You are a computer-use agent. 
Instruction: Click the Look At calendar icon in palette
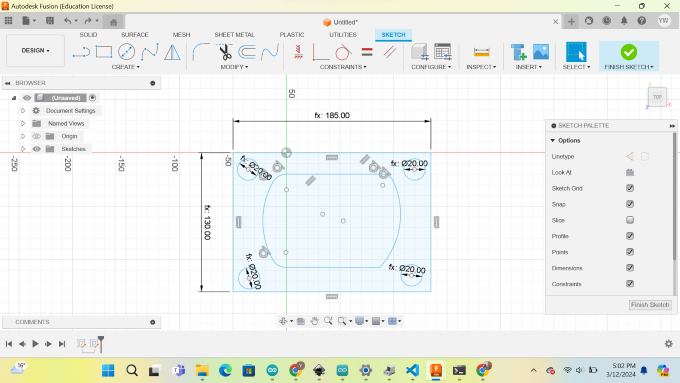[630, 172]
